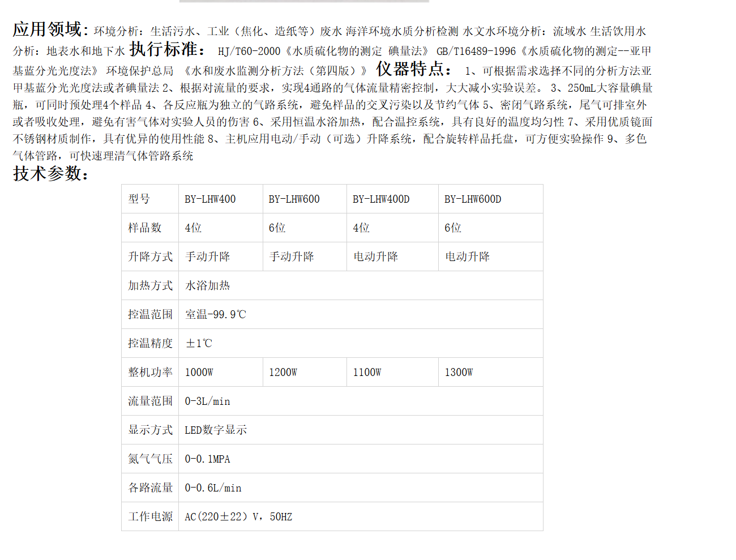
Task: Click the 0-0.6L/min per-channel flow value
Action: pyautogui.click(x=213, y=488)
